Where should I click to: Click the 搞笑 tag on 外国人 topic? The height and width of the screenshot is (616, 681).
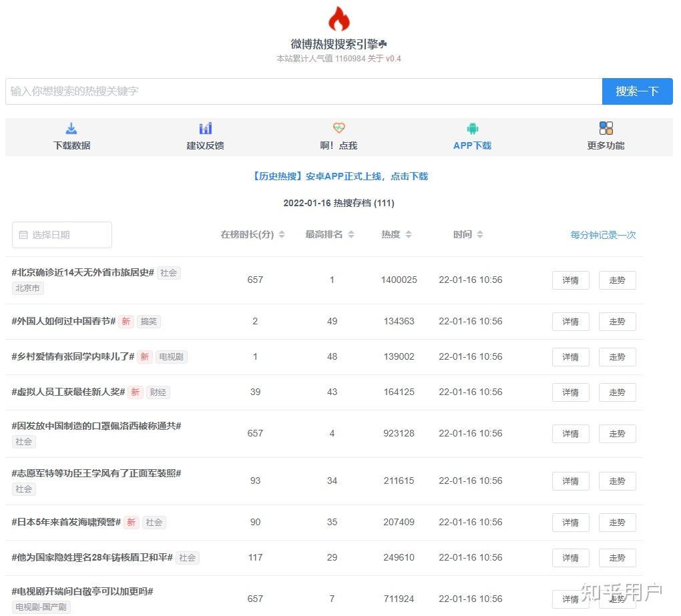pyautogui.click(x=149, y=322)
